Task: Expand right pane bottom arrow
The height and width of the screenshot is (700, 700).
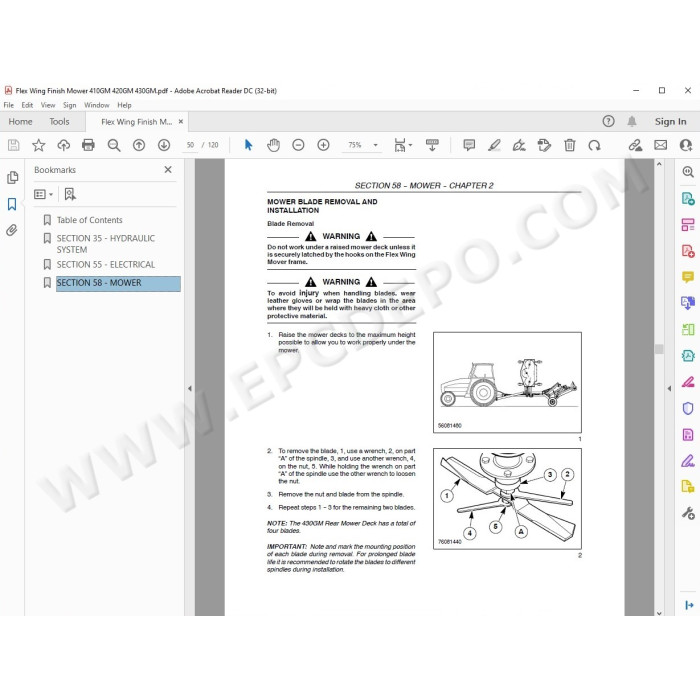Action: (689, 605)
